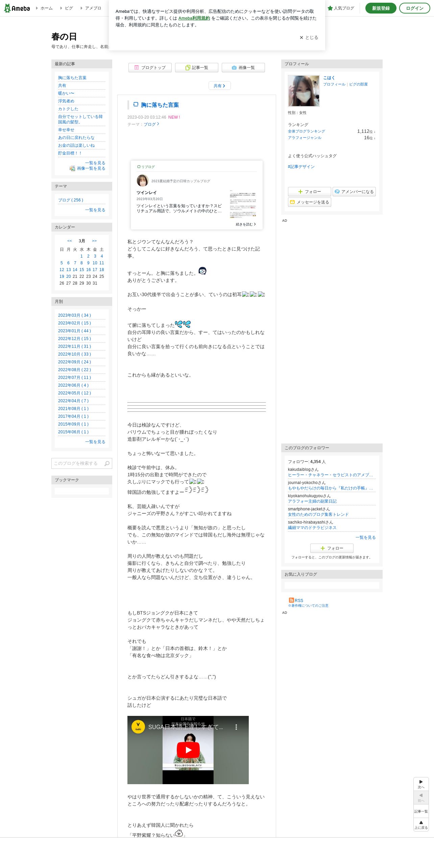The image size is (434, 868).
Task: Click the Ameba logo icon
Action: pyautogui.click(x=17, y=8)
